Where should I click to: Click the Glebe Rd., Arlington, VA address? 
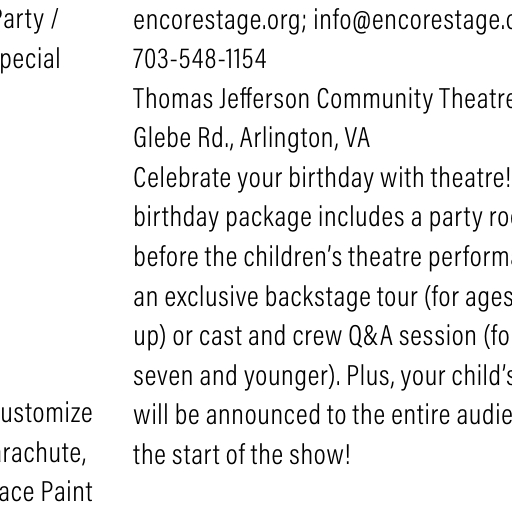[252, 138]
